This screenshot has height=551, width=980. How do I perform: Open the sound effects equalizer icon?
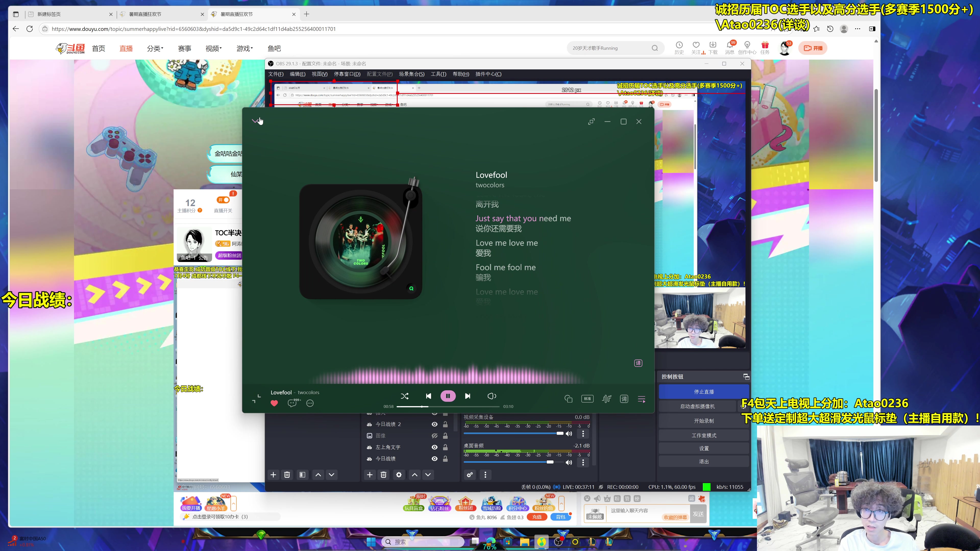[x=606, y=398]
